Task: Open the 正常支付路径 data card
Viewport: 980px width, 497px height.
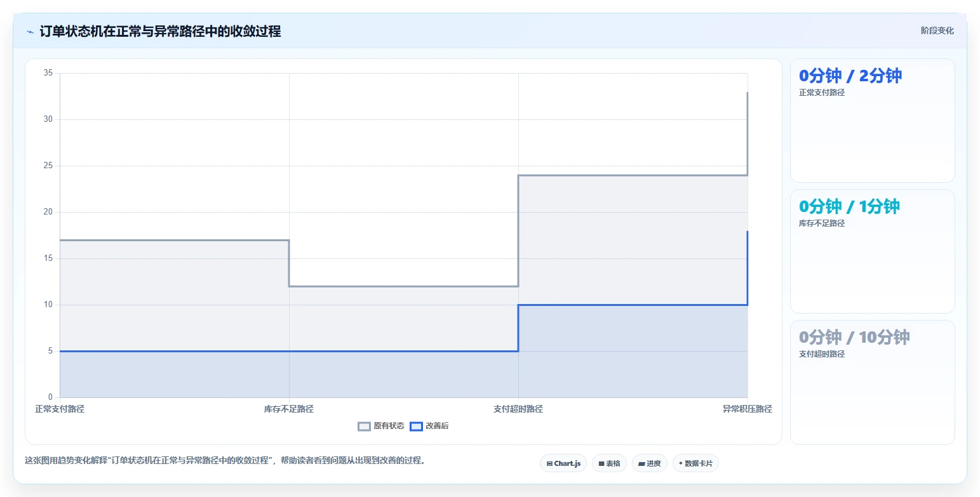Action: pyautogui.click(x=872, y=121)
